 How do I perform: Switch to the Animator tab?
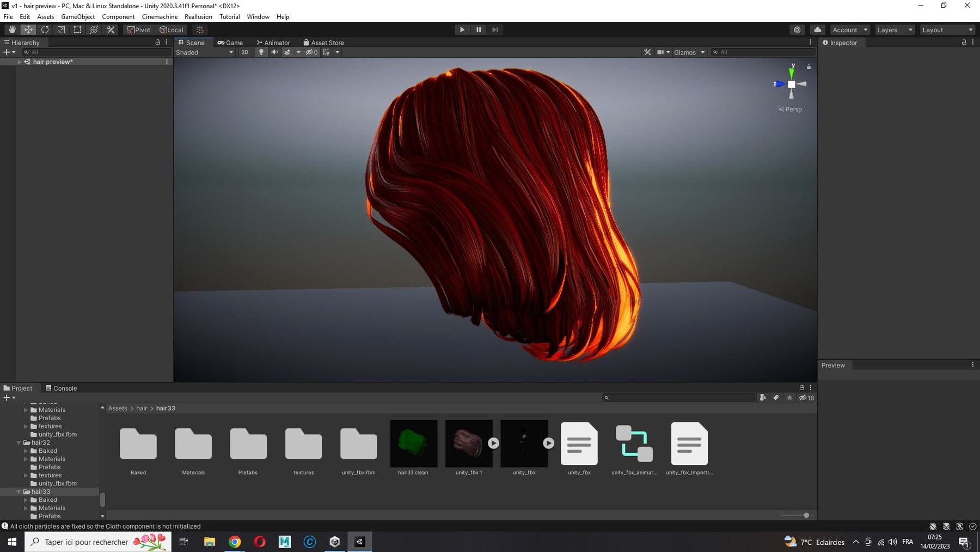pos(273,43)
